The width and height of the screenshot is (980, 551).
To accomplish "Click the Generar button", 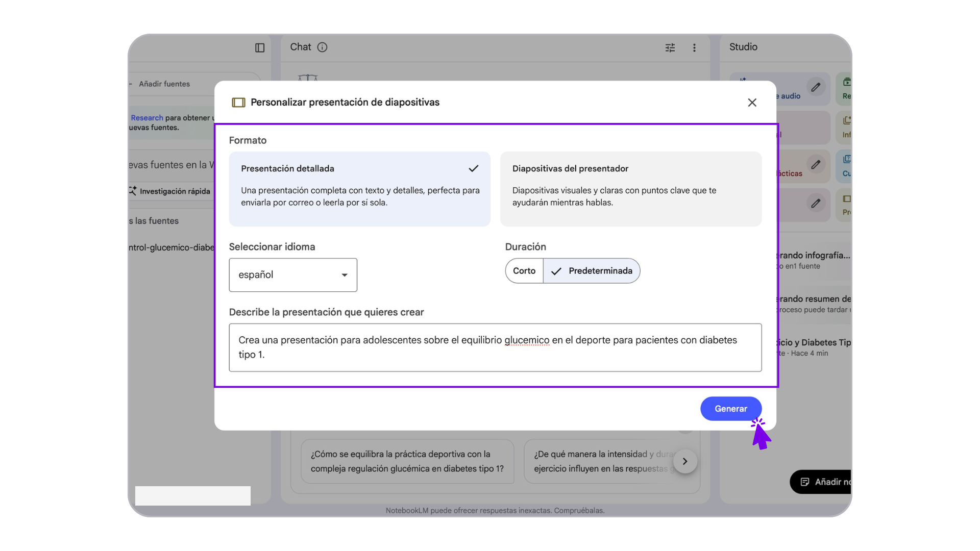I will pos(730,409).
